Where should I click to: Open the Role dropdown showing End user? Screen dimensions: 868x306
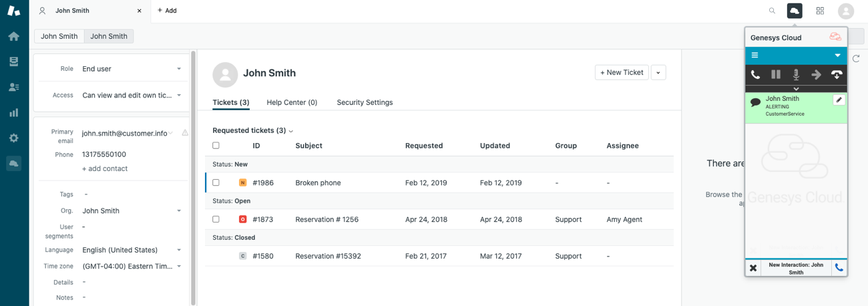[x=131, y=69]
